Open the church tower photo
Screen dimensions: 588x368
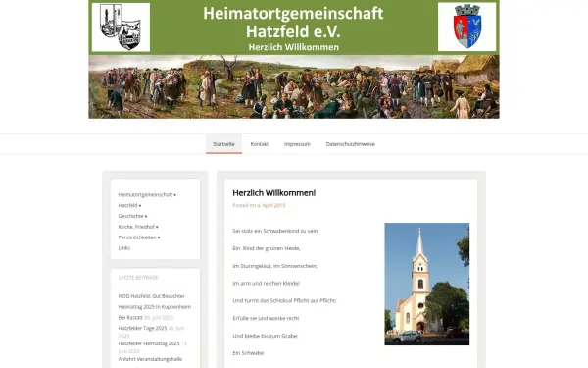coord(426,285)
